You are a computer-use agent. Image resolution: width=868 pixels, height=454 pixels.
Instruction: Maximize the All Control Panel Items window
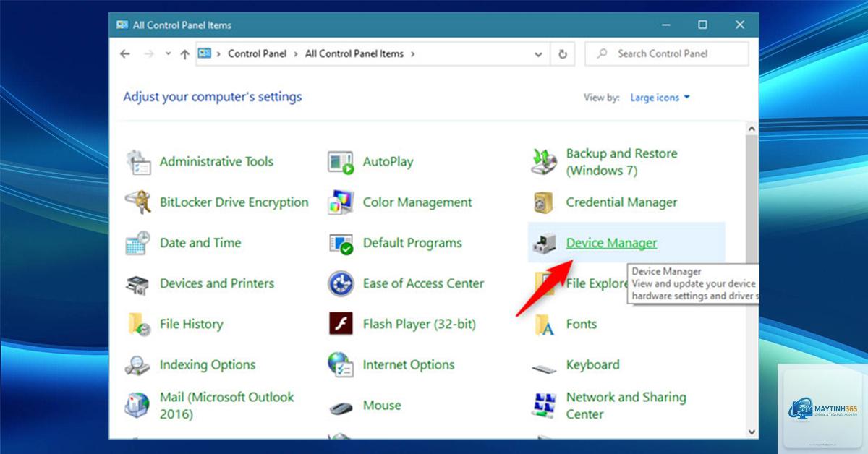coord(702,25)
